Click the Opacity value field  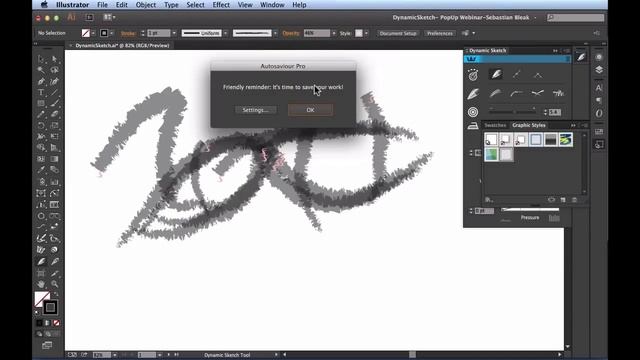(x=317, y=33)
